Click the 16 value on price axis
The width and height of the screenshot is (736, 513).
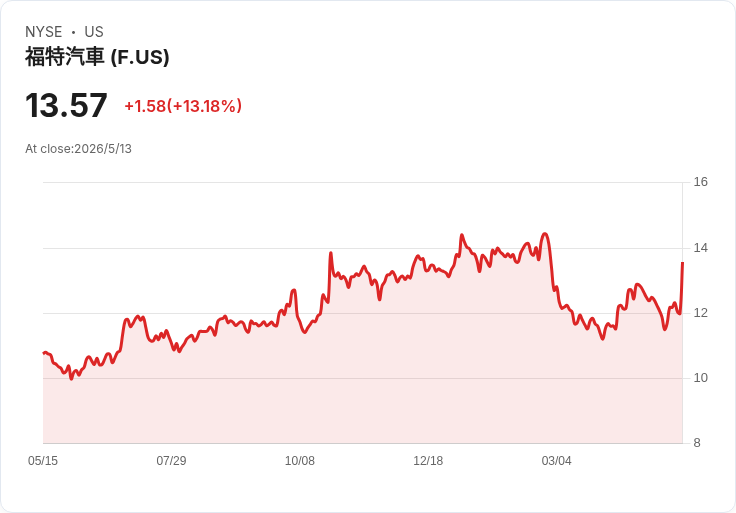(x=700, y=182)
